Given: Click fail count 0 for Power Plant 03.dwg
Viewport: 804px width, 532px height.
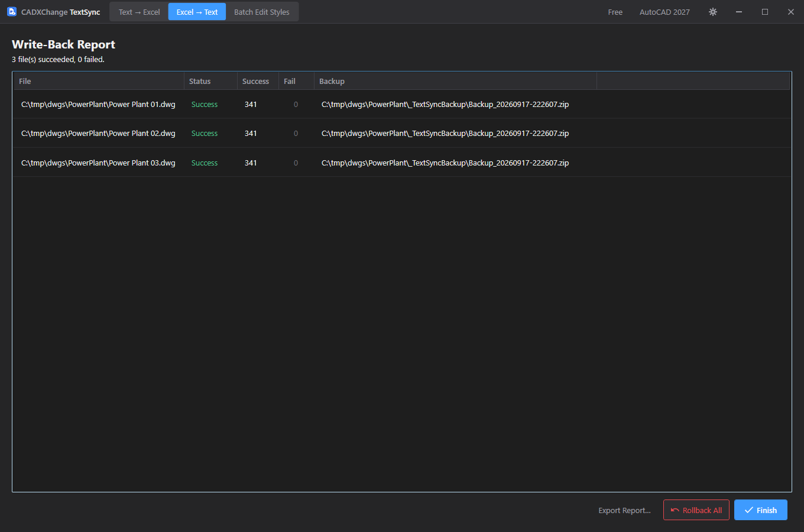Looking at the screenshot, I should click(296, 163).
